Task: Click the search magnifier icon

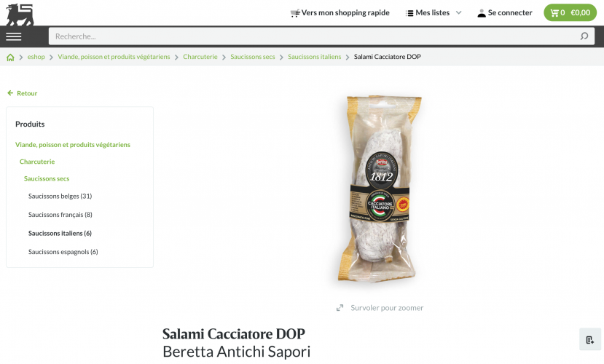Action: tap(584, 36)
